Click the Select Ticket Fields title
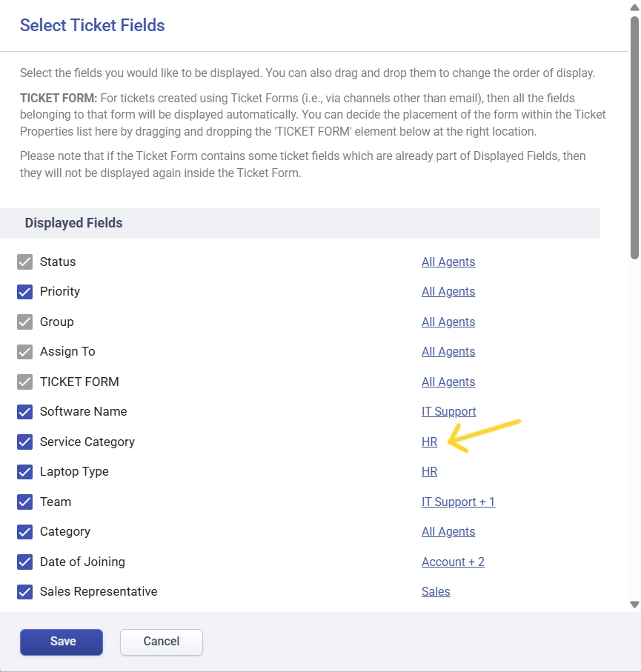 tap(92, 25)
